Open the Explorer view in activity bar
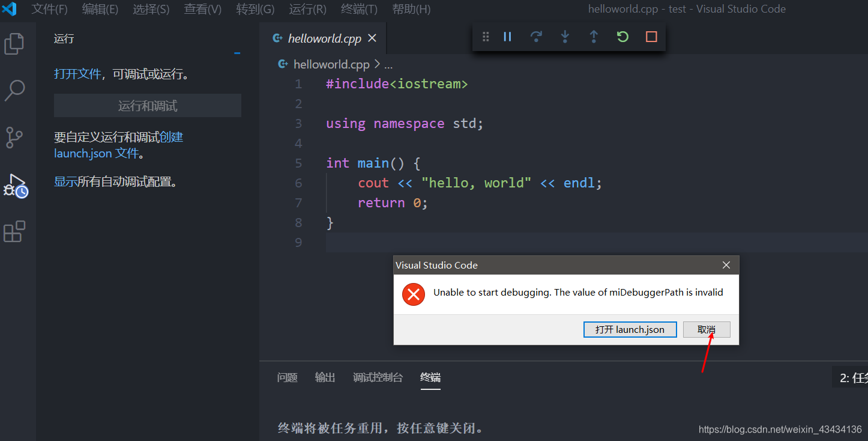The width and height of the screenshot is (868, 441). (x=14, y=44)
